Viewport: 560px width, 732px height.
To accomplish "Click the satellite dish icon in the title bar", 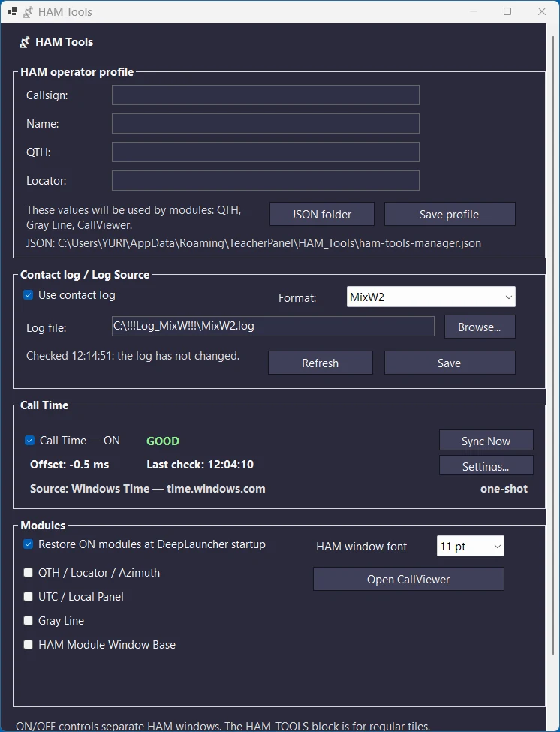I will click(x=28, y=12).
